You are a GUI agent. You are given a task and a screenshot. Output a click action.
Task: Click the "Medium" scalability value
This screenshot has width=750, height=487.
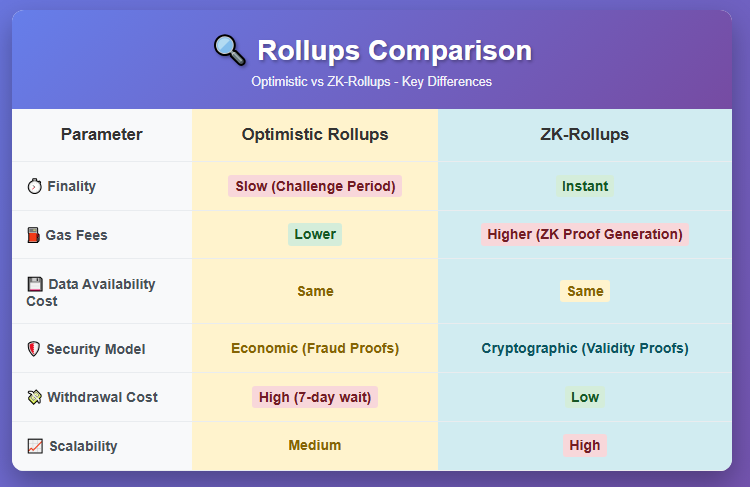315,445
